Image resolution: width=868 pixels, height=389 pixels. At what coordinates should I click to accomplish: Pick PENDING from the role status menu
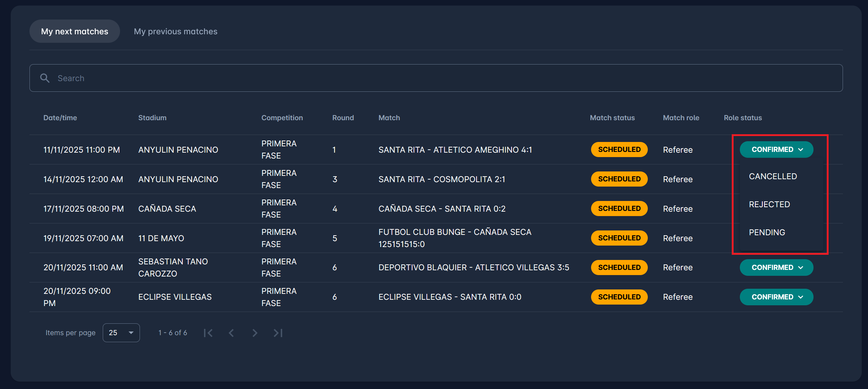[767, 233]
